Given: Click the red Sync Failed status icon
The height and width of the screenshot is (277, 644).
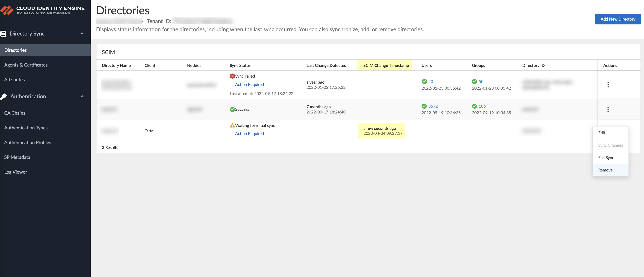Looking at the screenshot, I should click(232, 76).
